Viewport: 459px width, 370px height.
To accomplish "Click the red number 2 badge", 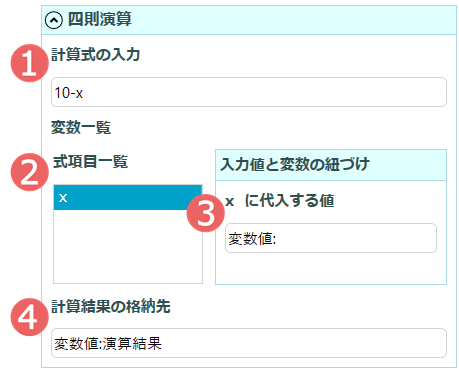I will pos(30,172).
